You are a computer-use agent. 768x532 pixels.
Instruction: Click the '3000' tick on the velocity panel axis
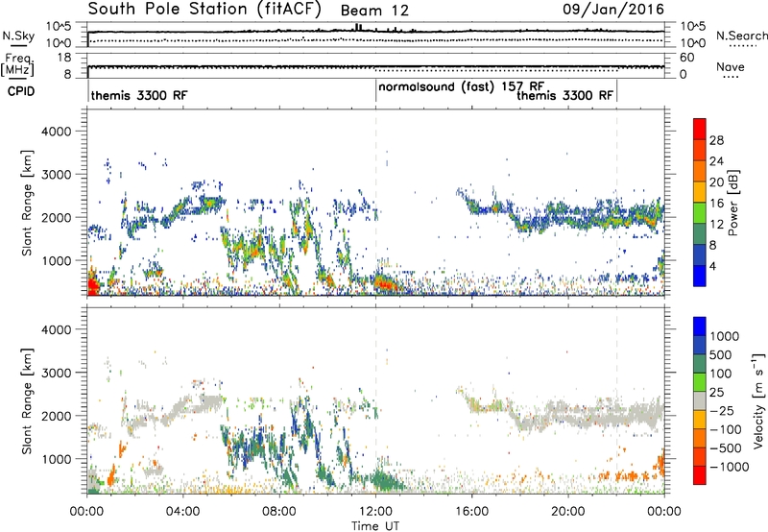tap(56, 373)
